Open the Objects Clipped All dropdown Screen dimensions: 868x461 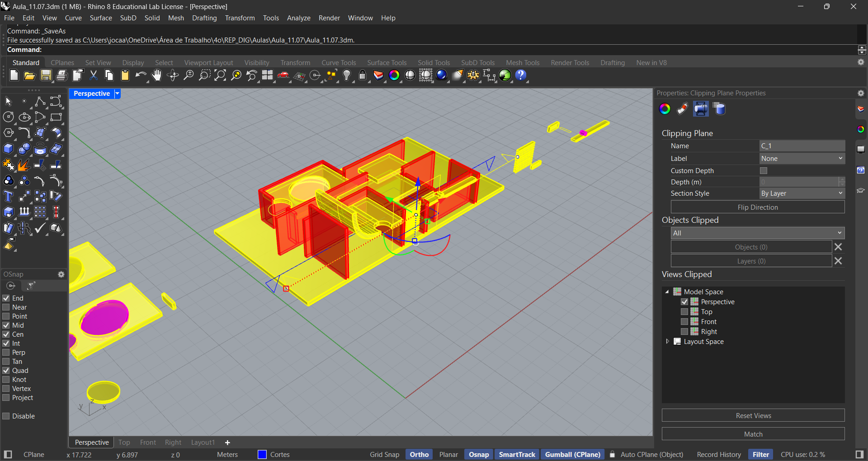pos(758,233)
